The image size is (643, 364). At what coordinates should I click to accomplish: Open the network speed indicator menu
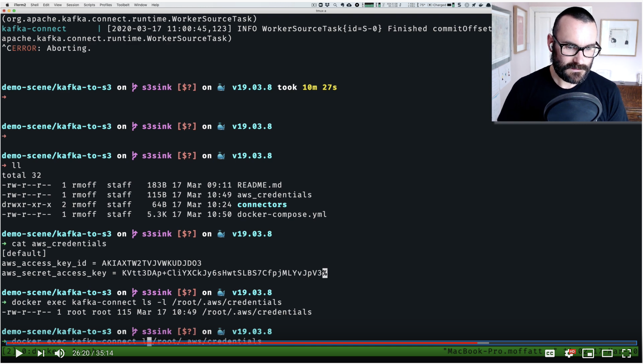coord(411,5)
